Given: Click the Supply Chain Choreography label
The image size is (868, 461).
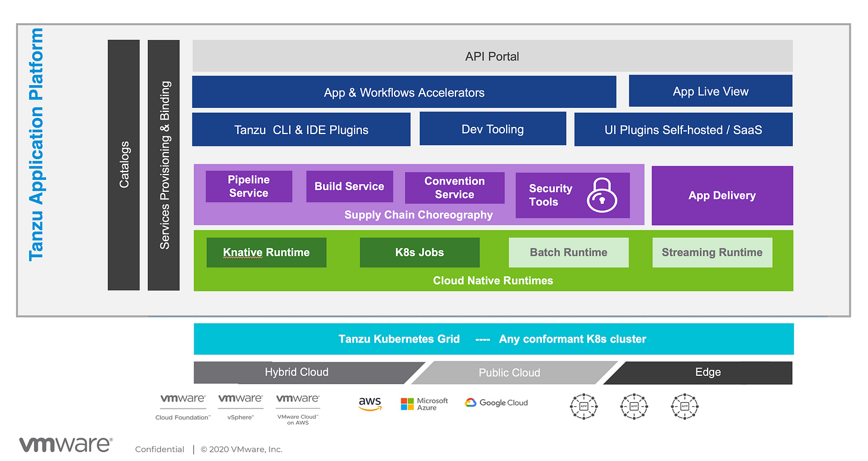Looking at the screenshot, I should tap(418, 214).
